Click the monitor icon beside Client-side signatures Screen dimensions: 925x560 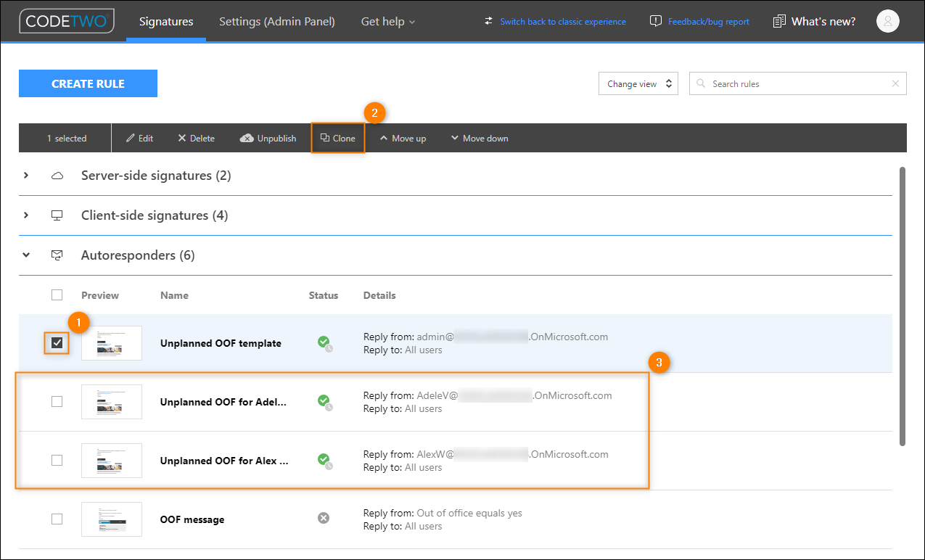(x=57, y=215)
